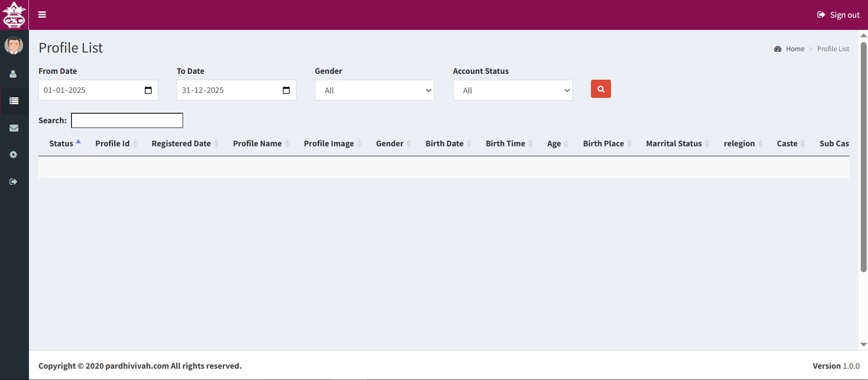Expand the Account Status dropdown
This screenshot has height=380, width=868.
click(x=512, y=90)
